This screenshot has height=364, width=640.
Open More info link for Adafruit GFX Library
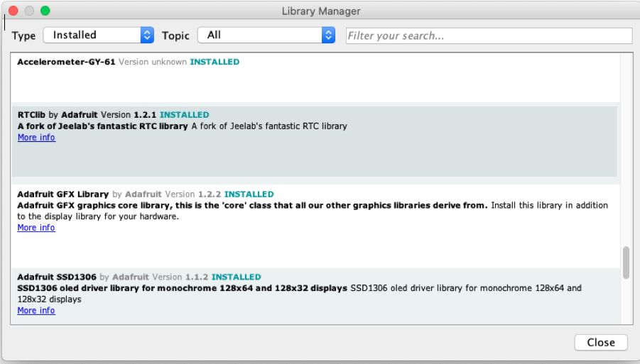(36, 228)
